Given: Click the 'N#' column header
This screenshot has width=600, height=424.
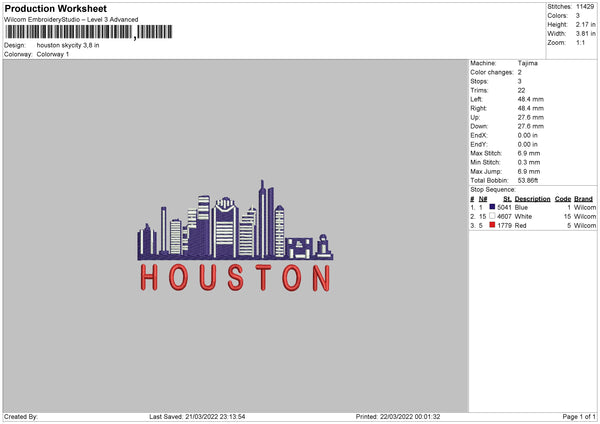Looking at the screenshot, I should point(483,199).
